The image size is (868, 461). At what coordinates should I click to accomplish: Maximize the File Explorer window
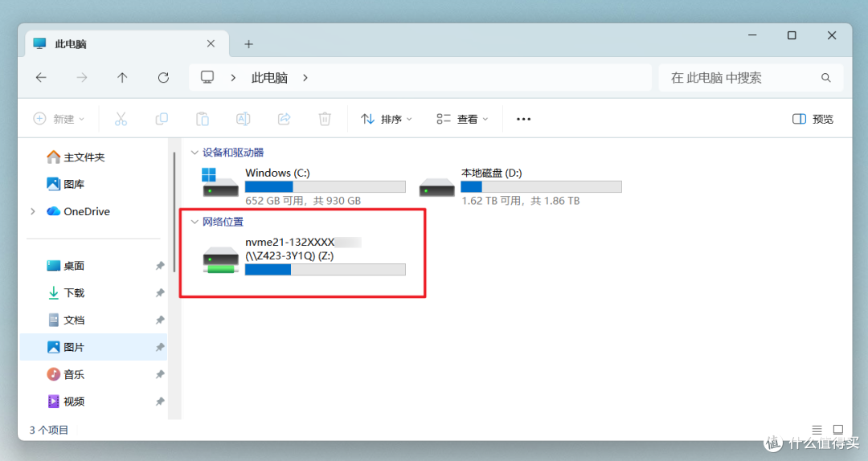(x=792, y=35)
